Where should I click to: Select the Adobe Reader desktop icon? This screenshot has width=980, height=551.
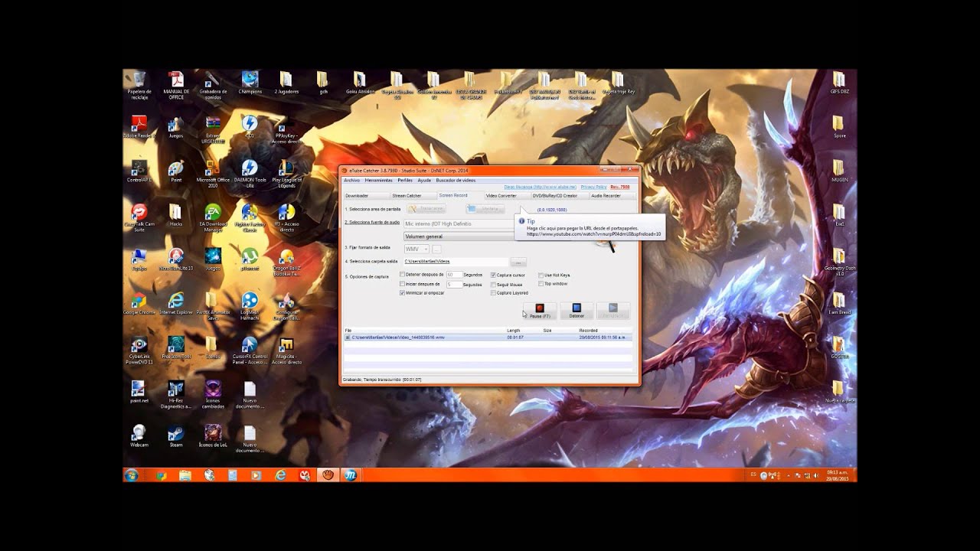tap(139, 127)
